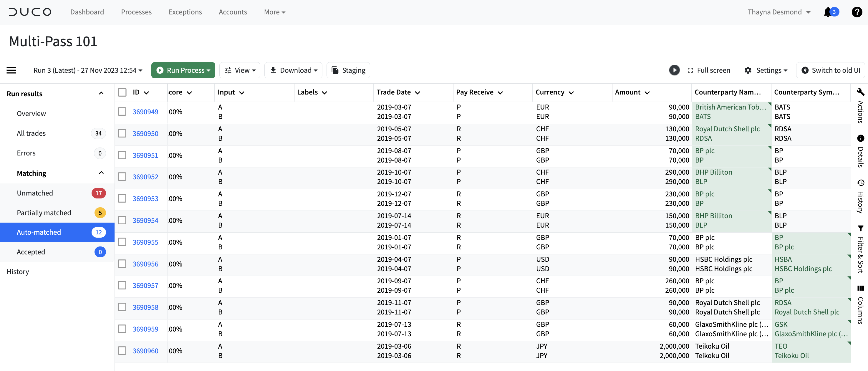Open trade ID 3690955 link
868x371 pixels.
coord(145,242)
